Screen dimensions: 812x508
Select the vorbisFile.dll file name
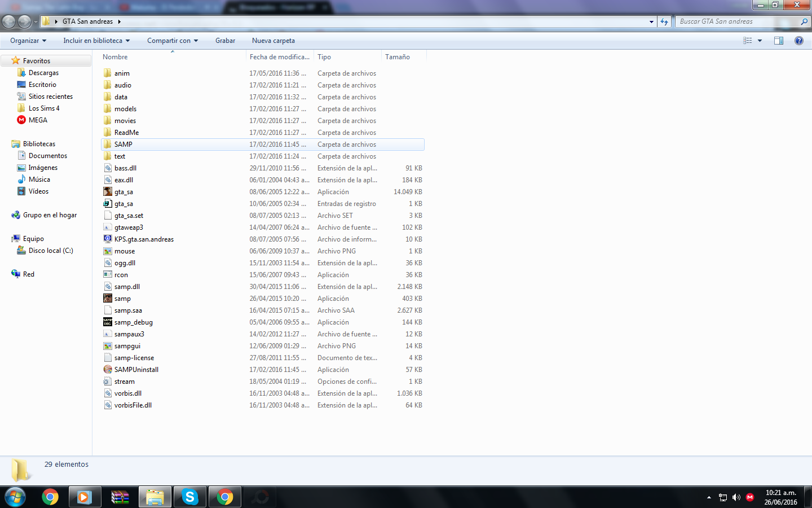tap(133, 405)
